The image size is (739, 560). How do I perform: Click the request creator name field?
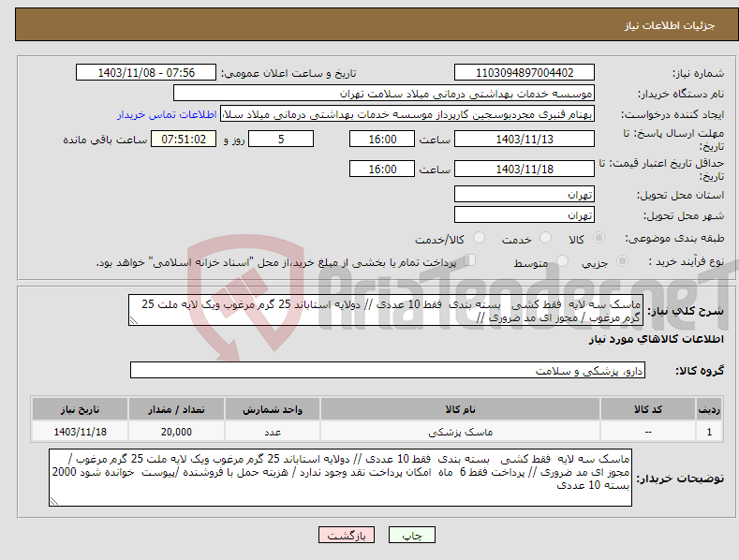coord(407,114)
